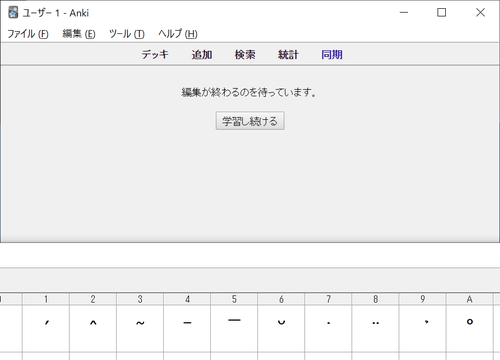Pick the single dot character in column 7
500x360 pixels.
pos(328,328)
